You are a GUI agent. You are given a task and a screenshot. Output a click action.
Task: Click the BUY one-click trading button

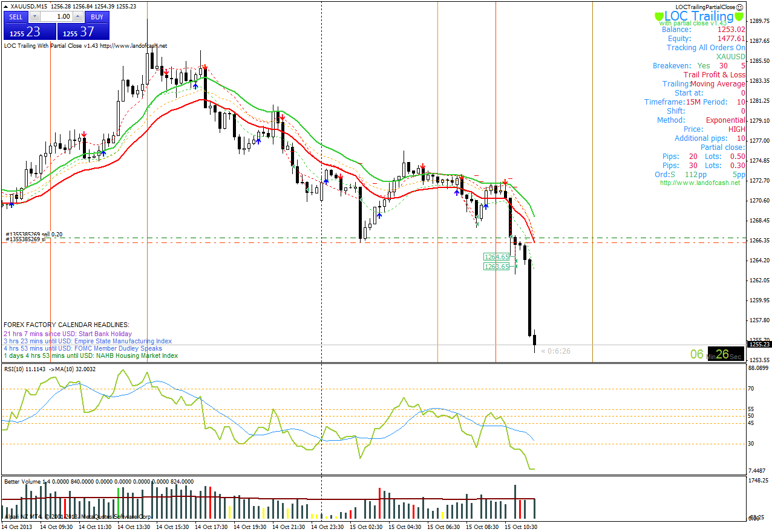[x=97, y=17]
